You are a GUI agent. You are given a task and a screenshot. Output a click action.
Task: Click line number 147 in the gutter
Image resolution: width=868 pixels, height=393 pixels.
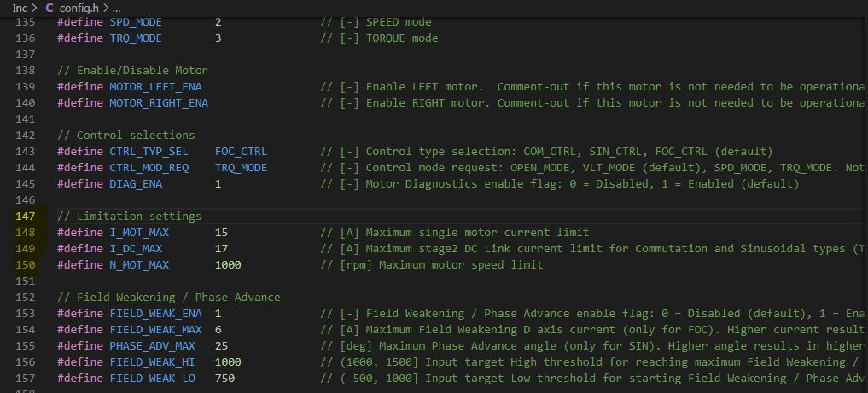(25, 217)
